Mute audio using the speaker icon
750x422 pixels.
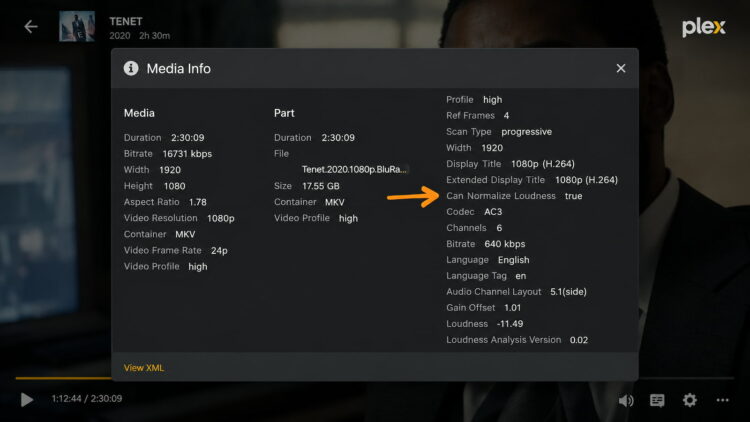pyautogui.click(x=626, y=400)
